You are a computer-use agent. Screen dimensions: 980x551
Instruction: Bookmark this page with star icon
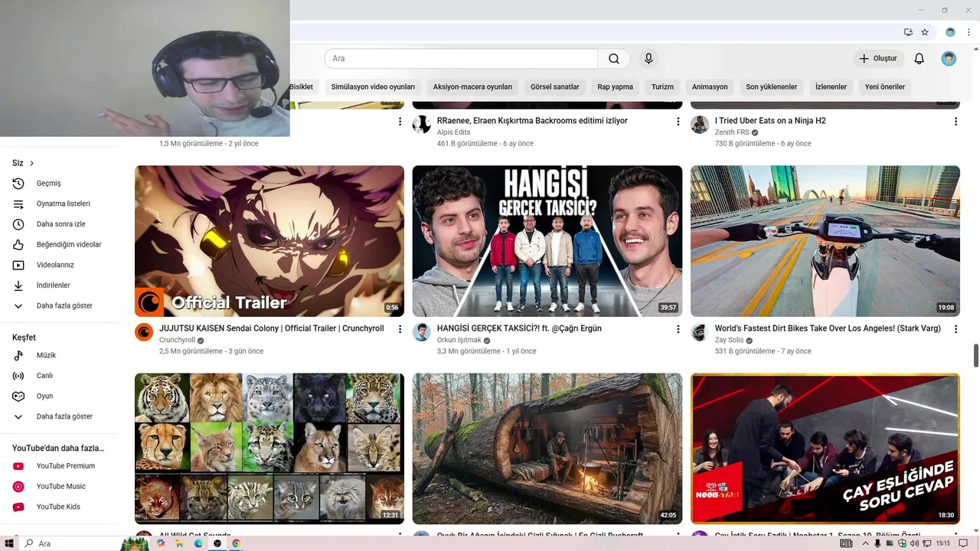[925, 32]
